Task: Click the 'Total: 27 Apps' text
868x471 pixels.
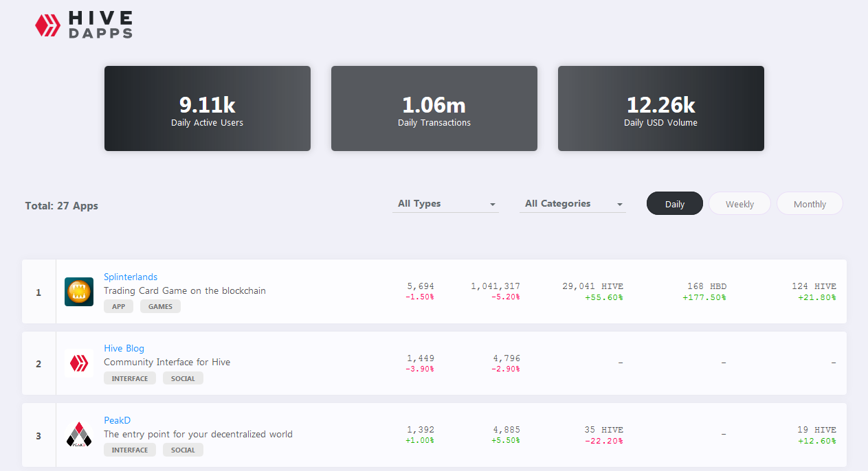Action: [x=62, y=206]
